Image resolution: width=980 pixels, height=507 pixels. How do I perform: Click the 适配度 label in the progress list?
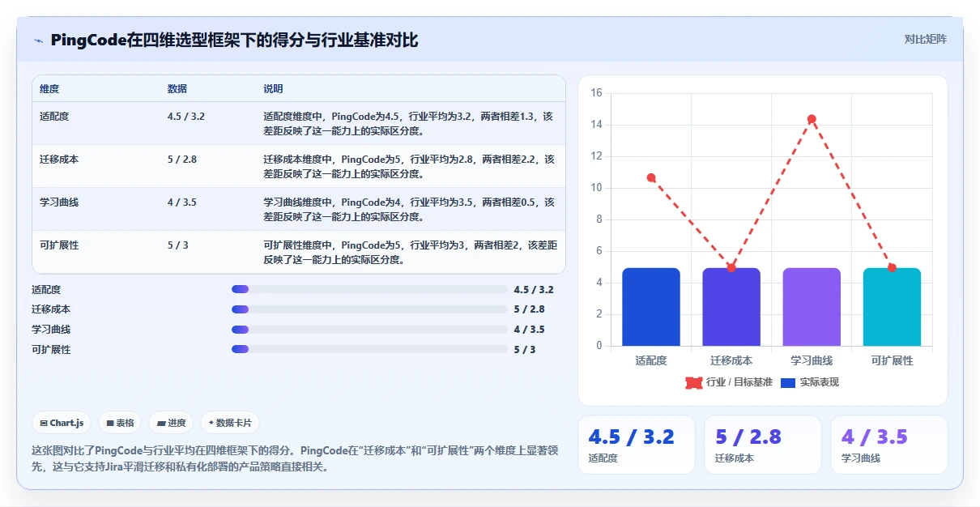click(46, 289)
